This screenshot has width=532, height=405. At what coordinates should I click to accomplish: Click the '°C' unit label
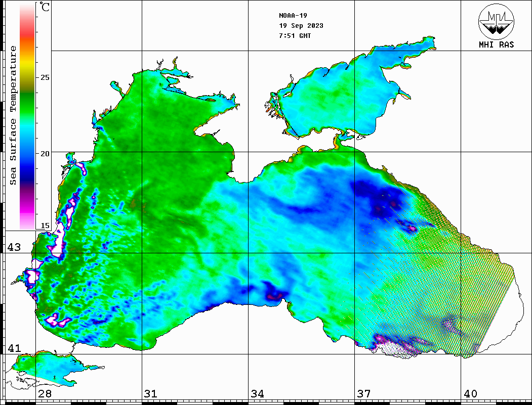(45, 7)
